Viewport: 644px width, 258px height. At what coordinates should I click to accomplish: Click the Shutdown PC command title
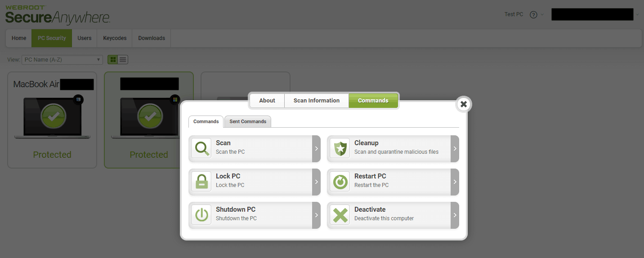(x=236, y=209)
